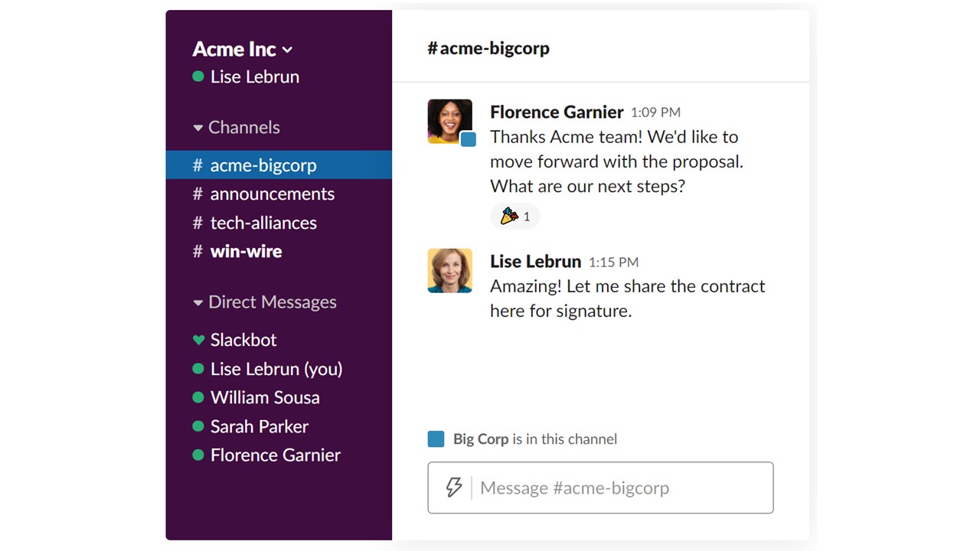Viewport: 980px width, 551px height.
Task: Open the Acme Inc workspace dropdown
Action: 242,49
